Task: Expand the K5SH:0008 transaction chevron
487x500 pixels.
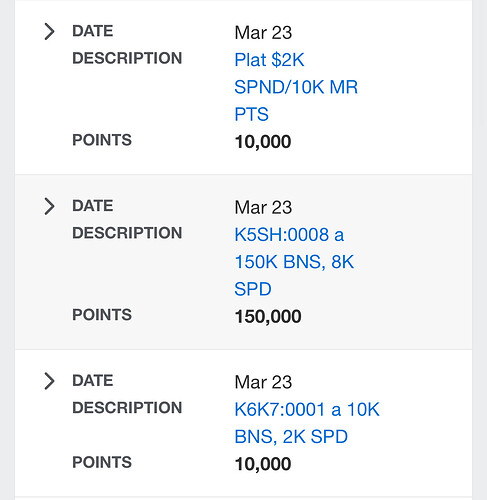Action: [x=49, y=206]
